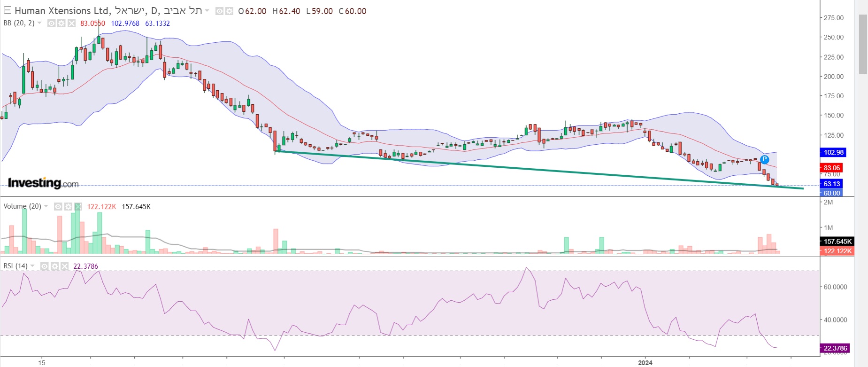
Task: Expand the Volume (20) dropdown arrow
Action: [x=46, y=206]
